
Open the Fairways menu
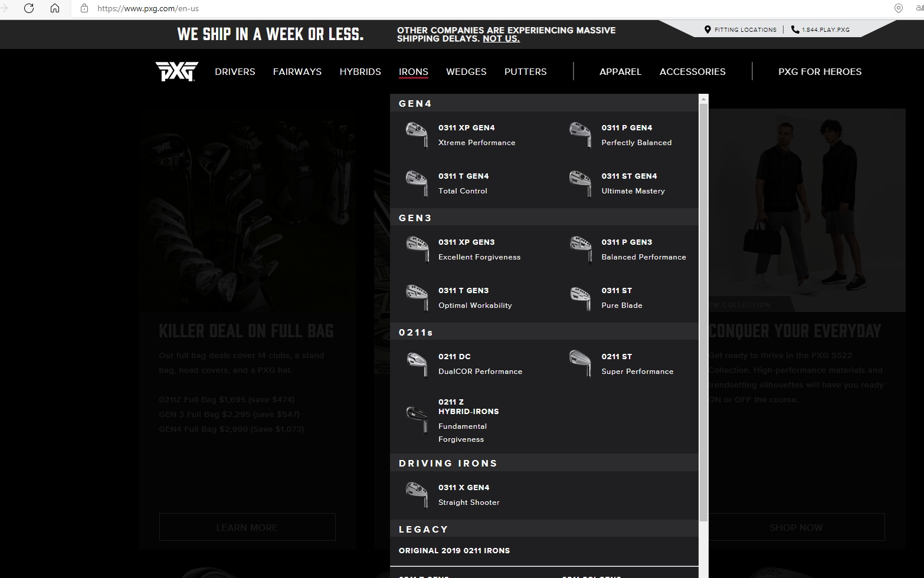coord(297,71)
